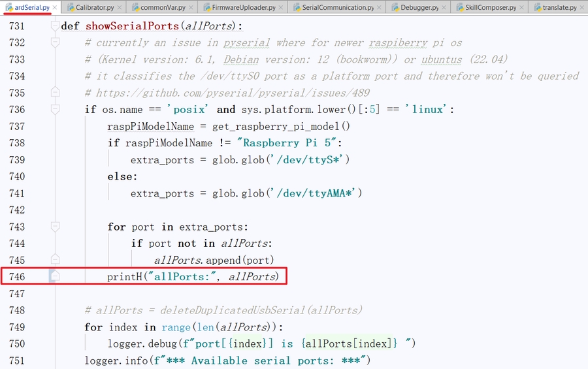
Task: Collapse the if os.name block at line 736
Action: click(x=55, y=110)
